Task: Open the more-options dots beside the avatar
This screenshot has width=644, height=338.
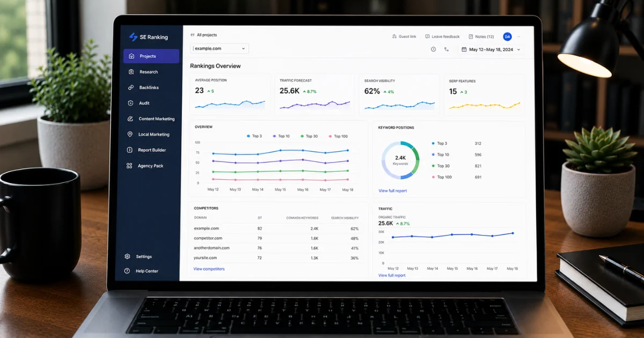Action: (518, 36)
